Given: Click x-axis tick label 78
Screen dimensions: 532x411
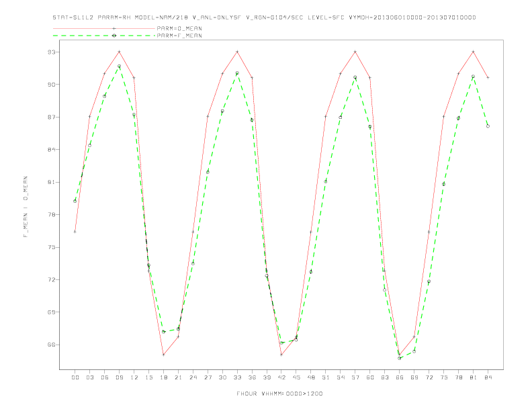Looking at the screenshot, I should (459, 377).
